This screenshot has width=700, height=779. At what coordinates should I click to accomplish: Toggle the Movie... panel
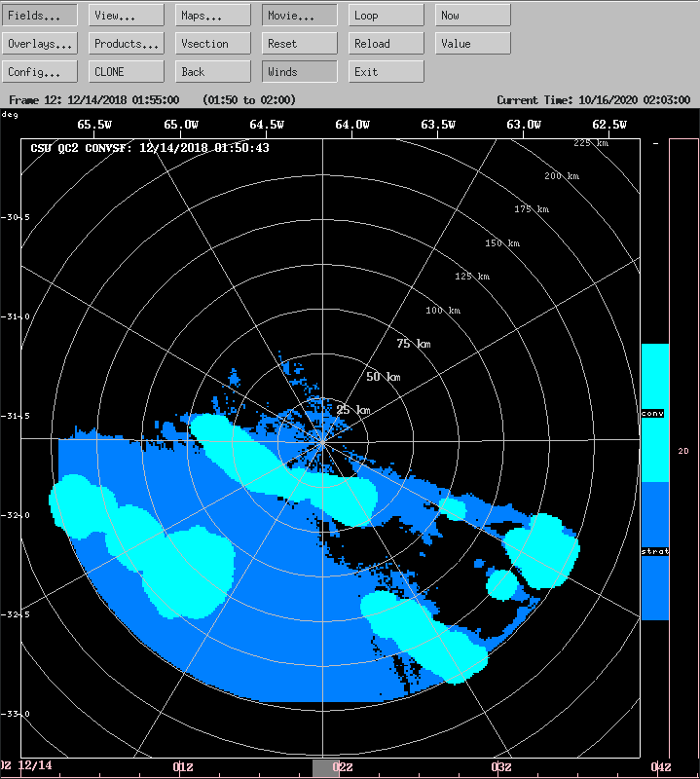pos(300,16)
